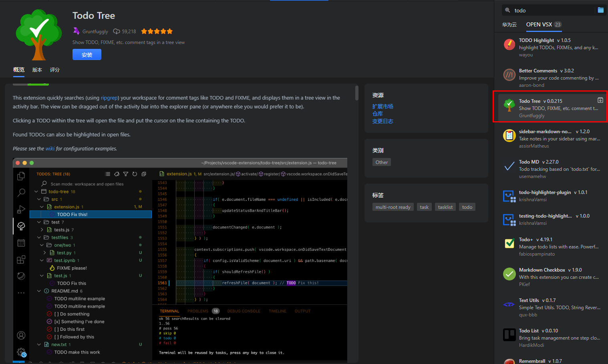Click the tasklist tag

click(445, 207)
